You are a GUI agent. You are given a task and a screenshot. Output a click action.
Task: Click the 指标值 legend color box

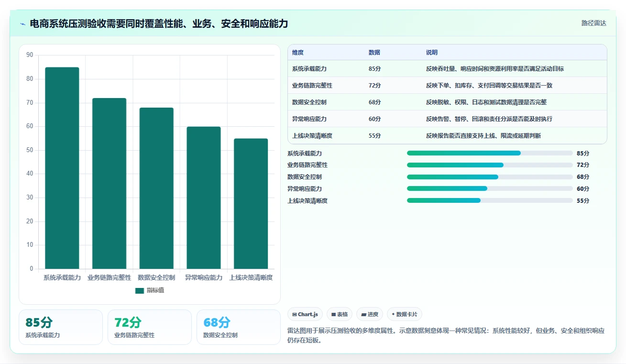(x=140, y=290)
